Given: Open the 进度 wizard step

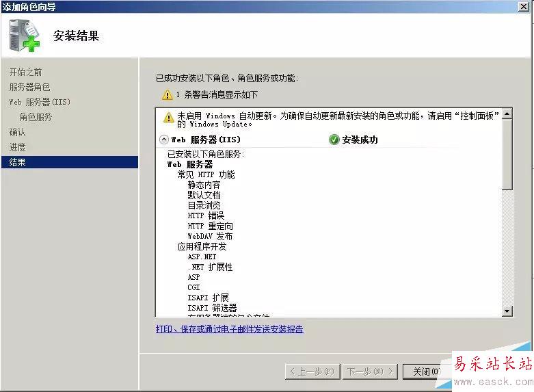Looking at the screenshot, I should point(17,147).
